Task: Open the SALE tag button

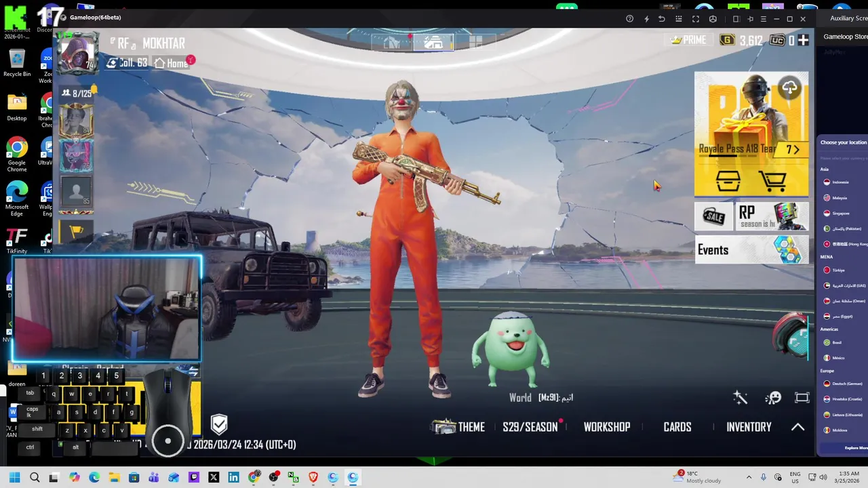Action: click(713, 217)
